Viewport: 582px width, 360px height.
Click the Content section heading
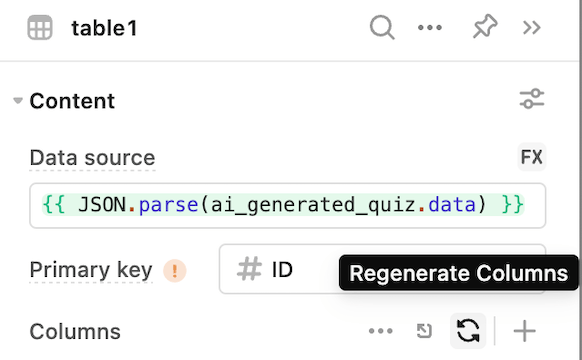point(72,101)
